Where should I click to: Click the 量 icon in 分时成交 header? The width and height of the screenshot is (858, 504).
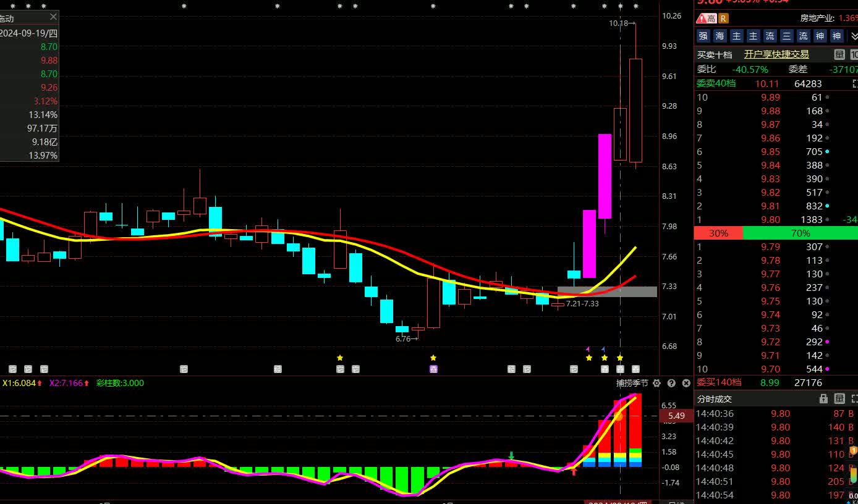click(839, 398)
